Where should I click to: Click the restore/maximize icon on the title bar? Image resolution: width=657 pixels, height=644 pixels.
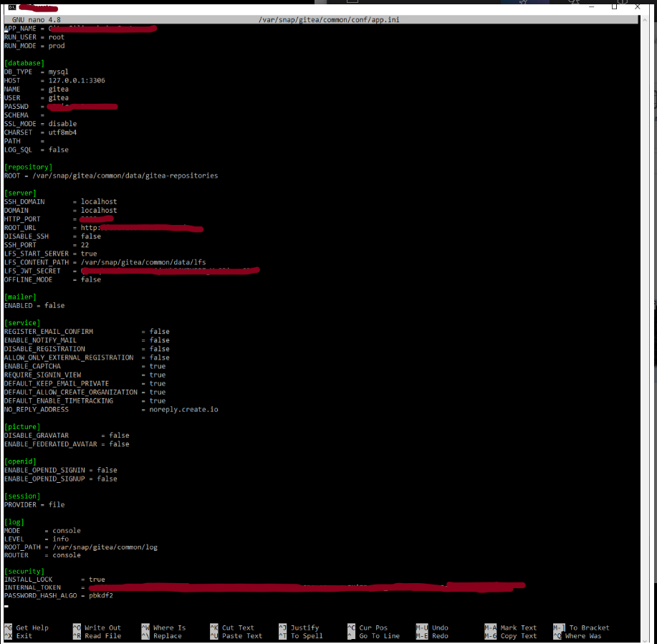click(614, 6)
